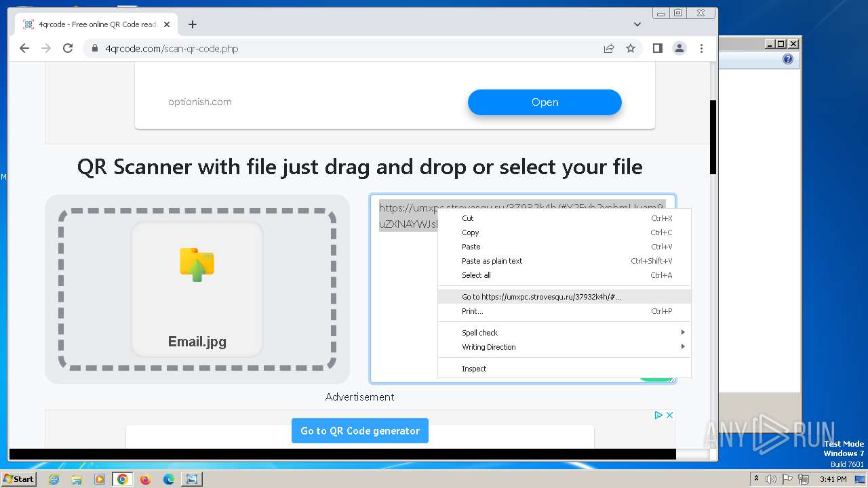Click the blue Open ad button
The image size is (868, 488).
tap(545, 102)
